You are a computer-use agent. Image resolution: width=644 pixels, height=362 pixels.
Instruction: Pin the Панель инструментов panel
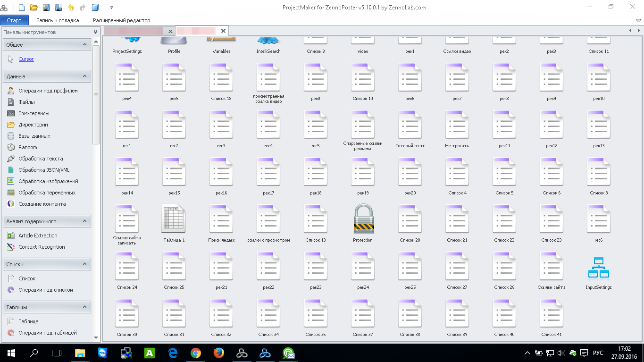pos(95,32)
